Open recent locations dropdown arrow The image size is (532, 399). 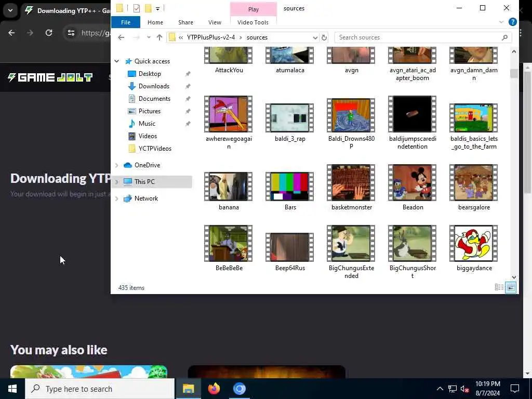coord(149,37)
